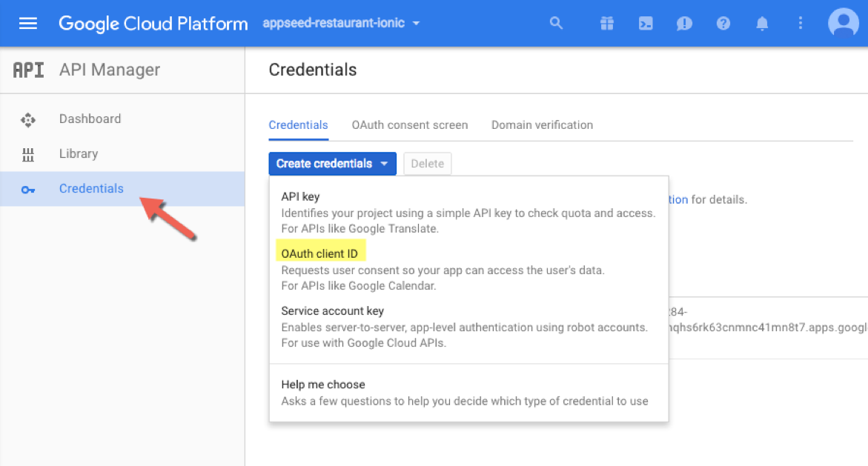This screenshot has height=466, width=868.
Task: Click the Credentials page heading
Action: 313,70
